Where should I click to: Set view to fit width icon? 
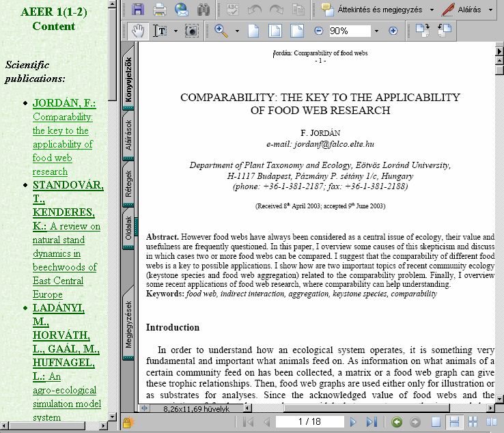(296, 31)
